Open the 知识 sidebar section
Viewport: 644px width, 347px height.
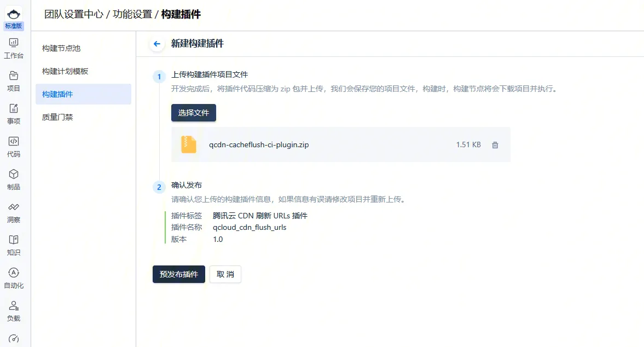coord(14,245)
